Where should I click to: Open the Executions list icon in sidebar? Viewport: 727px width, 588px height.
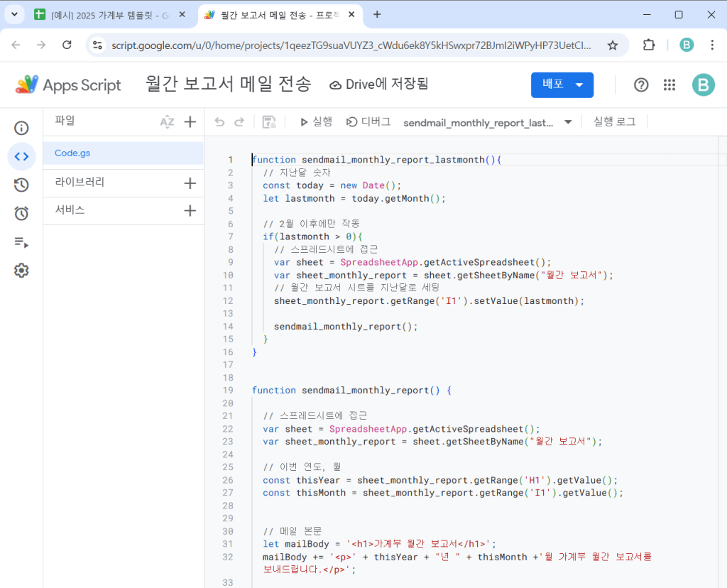click(21, 242)
